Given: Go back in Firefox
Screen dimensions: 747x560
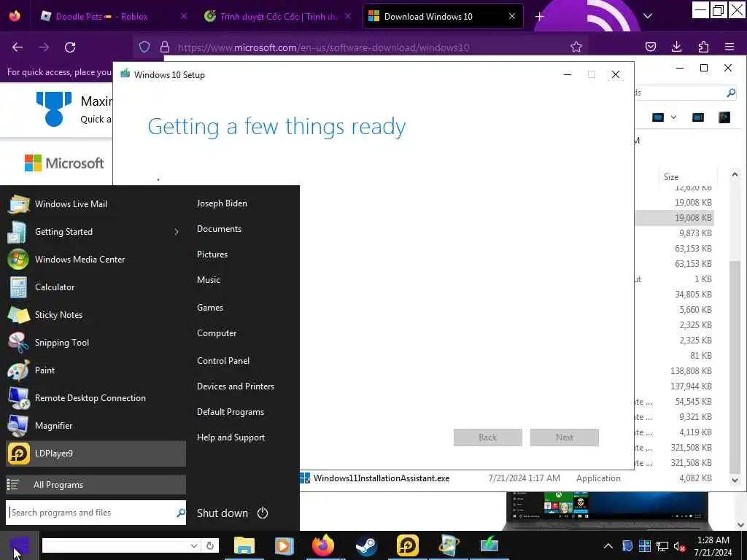Looking at the screenshot, I should point(18,47).
